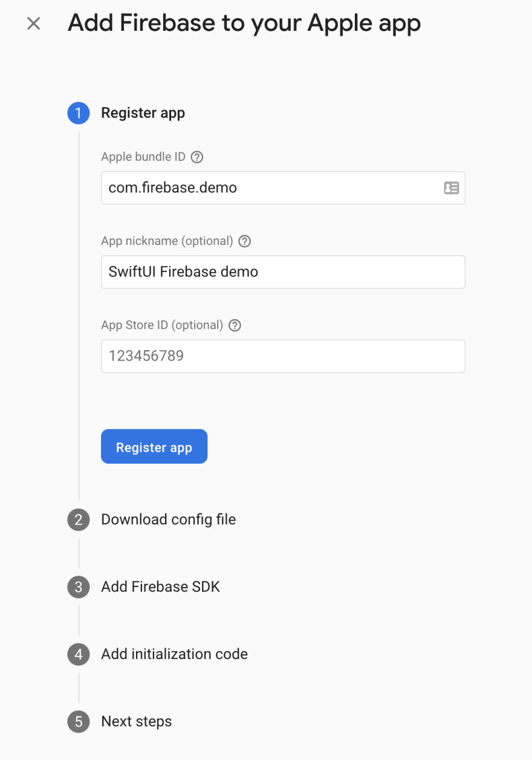Screen dimensions: 532x760
Task: Select the Register app step heading
Action: coord(143,113)
